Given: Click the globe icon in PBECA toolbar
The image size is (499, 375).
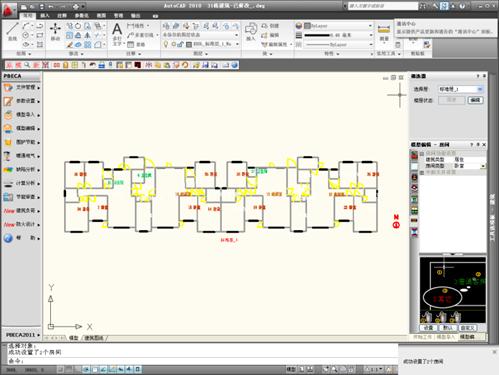Looking at the screenshot, I should point(235,65).
